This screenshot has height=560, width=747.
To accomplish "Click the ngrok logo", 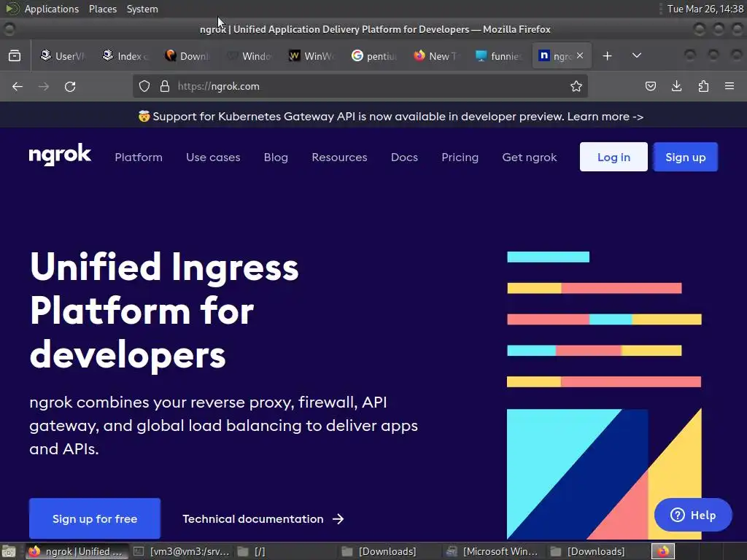I will [60, 155].
